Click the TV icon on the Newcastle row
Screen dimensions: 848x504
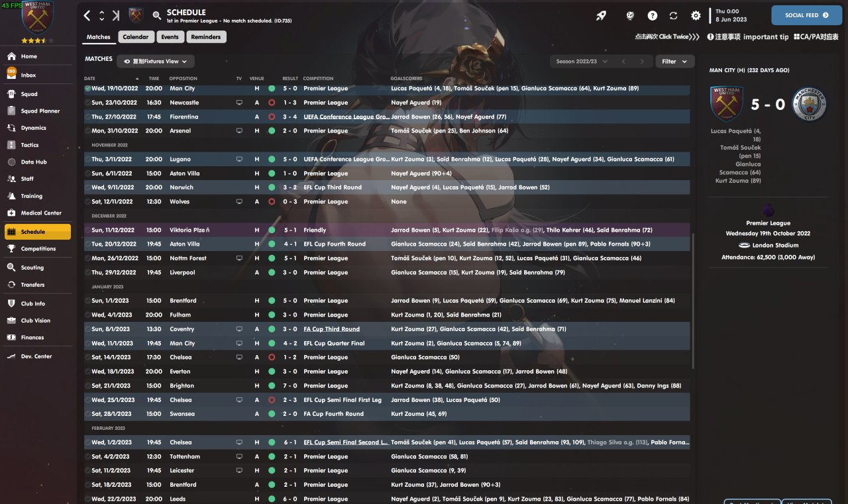click(239, 103)
